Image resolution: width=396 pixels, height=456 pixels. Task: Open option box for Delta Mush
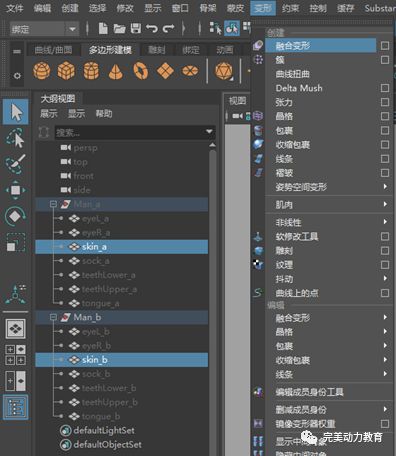pyautogui.click(x=385, y=88)
